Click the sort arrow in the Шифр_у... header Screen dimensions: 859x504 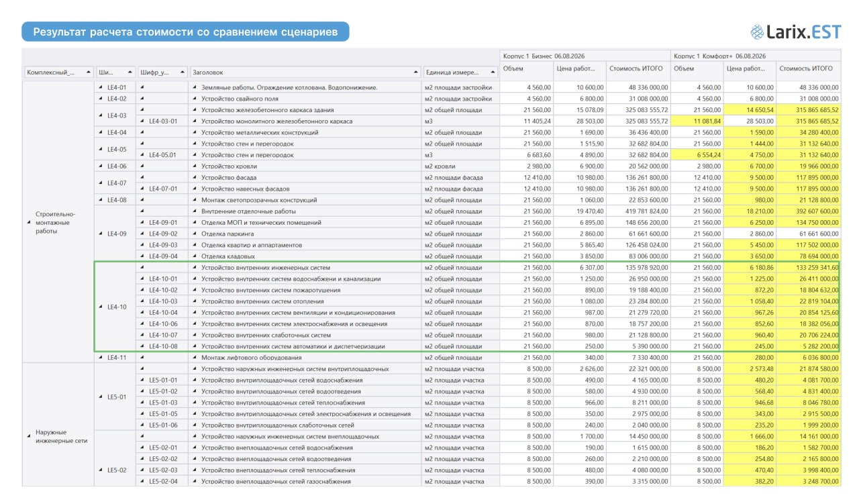click(183, 72)
